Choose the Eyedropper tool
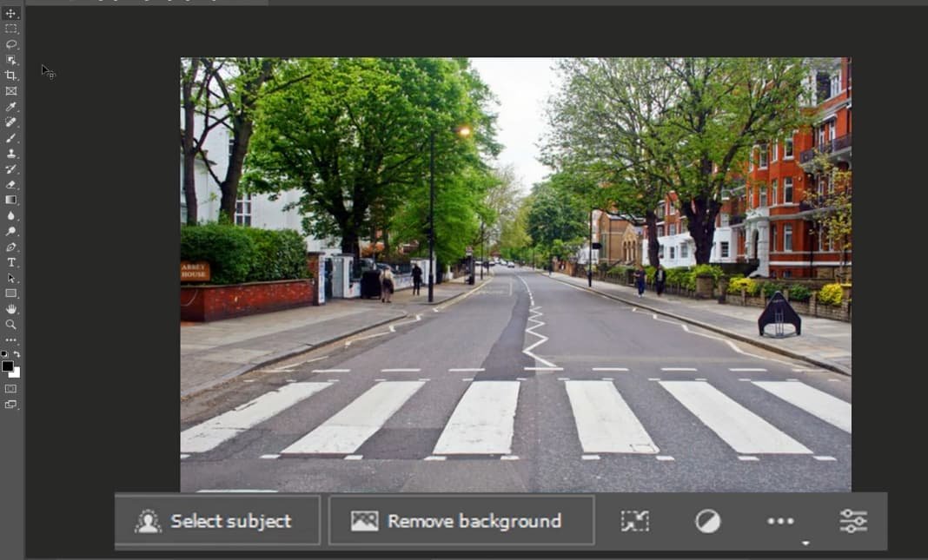Viewport: 928px width, 560px height. (x=11, y=107)
